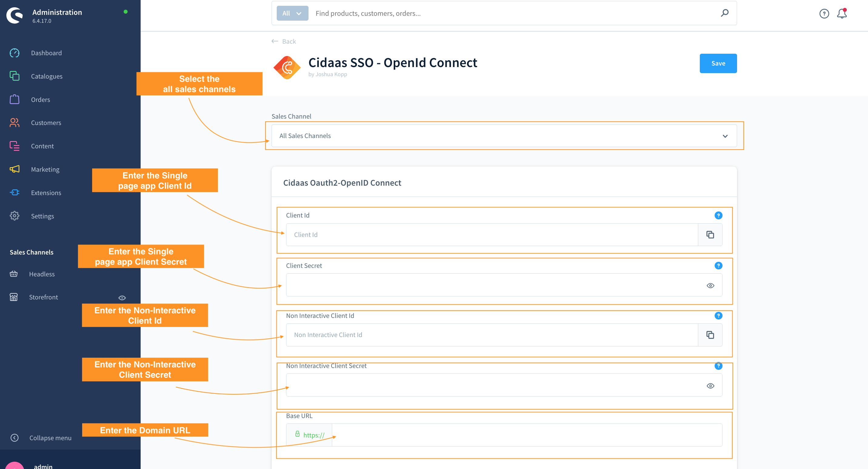The image size is (868, 469).
Task: Expand the Sales Channel dropdown
Action: pos(725,136)
